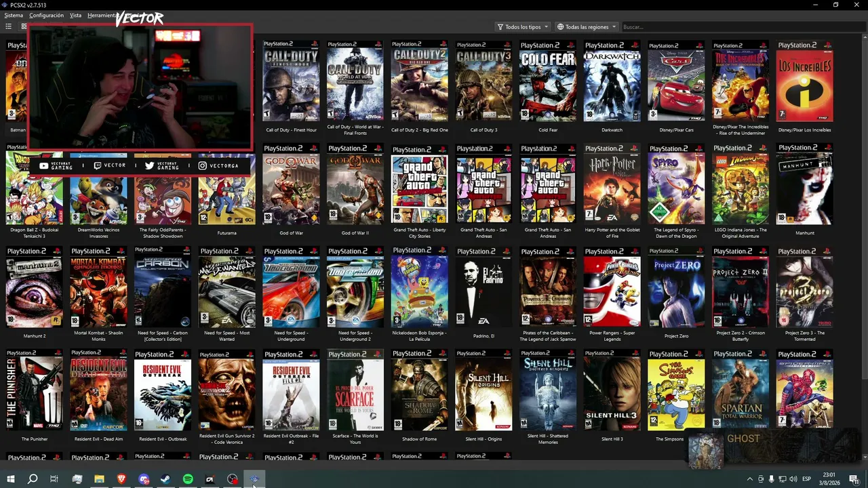868x488 pixels.
Task: Expand the Todos los tipos filter dropdown
Action: pyautogui.click(x=523, y=26)
